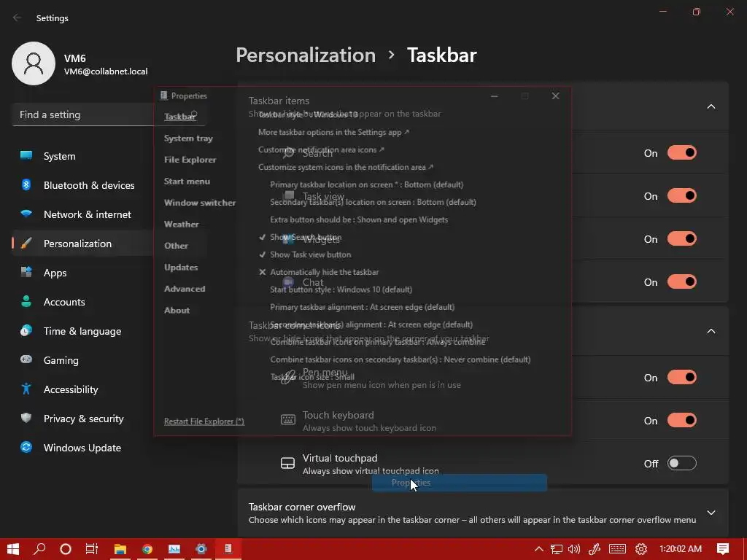Open More taskbar options in the Settings app
The width and height of the screenshot is (747, 560).
[x=333, y=133]
